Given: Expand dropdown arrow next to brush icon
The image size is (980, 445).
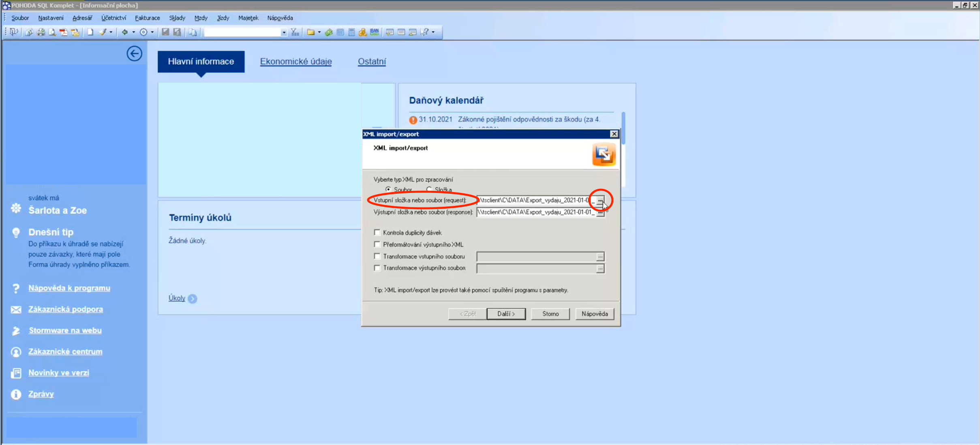Looking at the screenshot, I should tap(111, 32).
